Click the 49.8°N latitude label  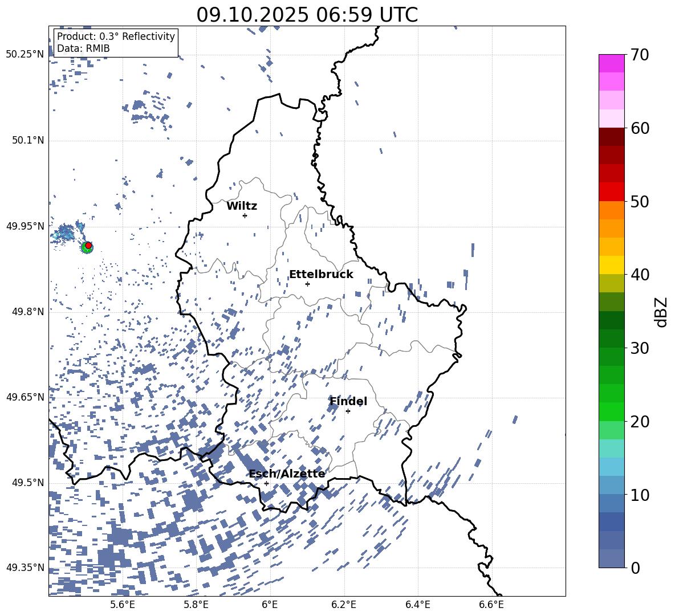(28, 312)
